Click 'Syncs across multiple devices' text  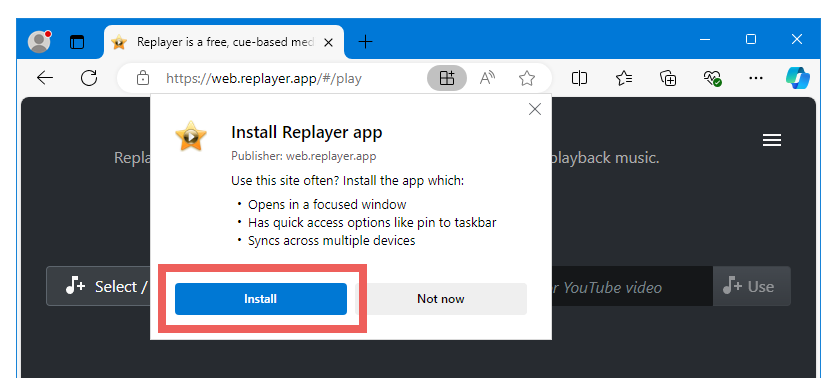(x=331, y=240)
